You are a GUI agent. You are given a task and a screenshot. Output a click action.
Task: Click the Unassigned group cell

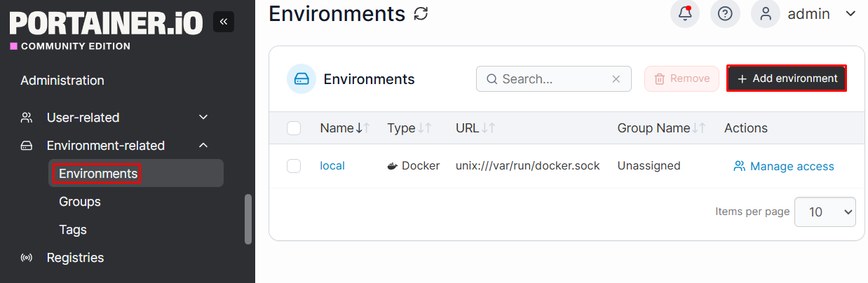pos(649,166)
